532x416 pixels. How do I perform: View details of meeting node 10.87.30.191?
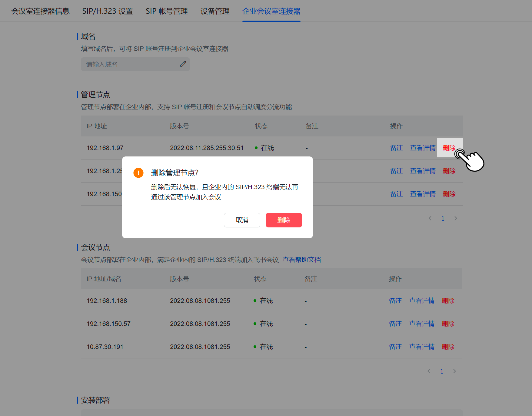pyautogui.click(x=422, y=347)
